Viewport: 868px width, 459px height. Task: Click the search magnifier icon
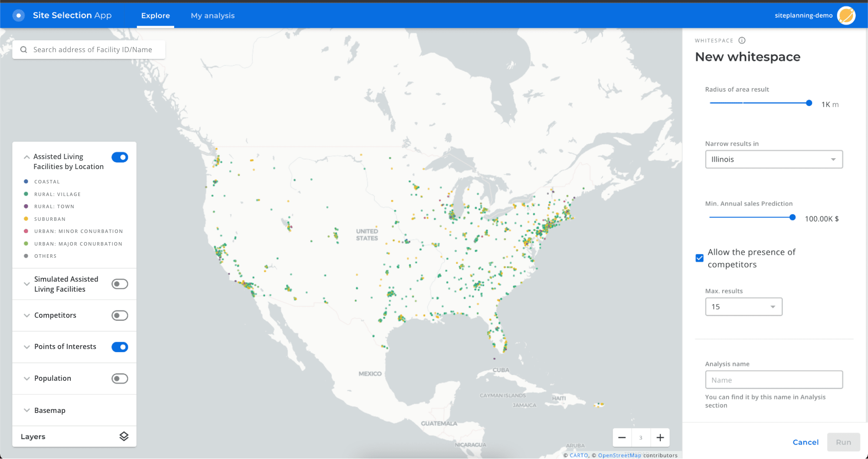pos(24,49)
